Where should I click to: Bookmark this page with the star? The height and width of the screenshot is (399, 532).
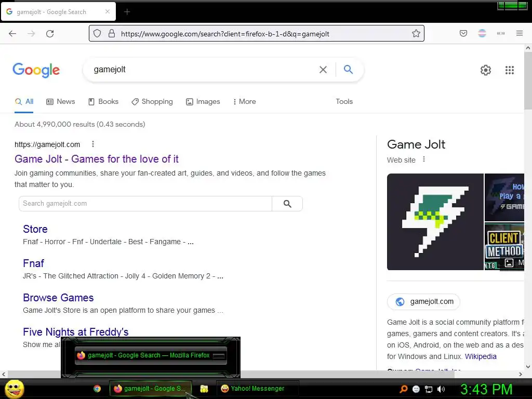click(416, 33)
